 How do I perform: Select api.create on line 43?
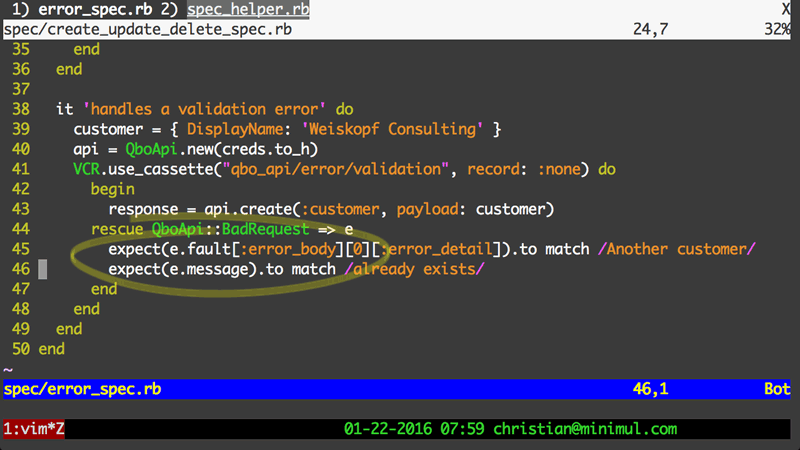coord(248,209)
